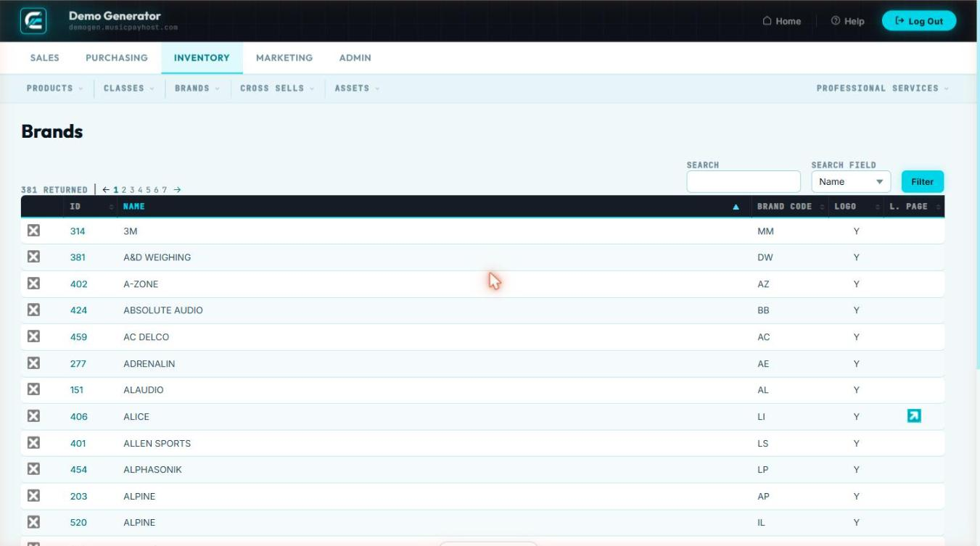The width and height of the screenshot is (980, 546).
Task: Click the X icon for ALPINE ID 203
Action: 33,496
